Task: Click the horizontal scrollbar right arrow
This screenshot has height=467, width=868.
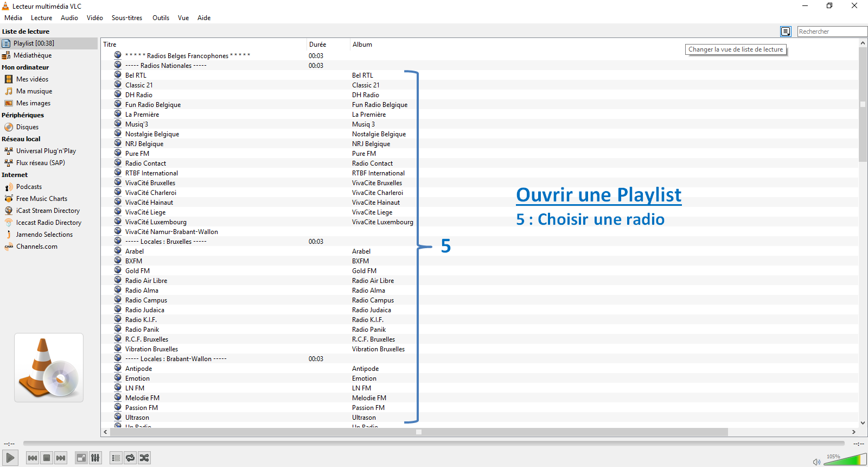Action: point(853,432)
